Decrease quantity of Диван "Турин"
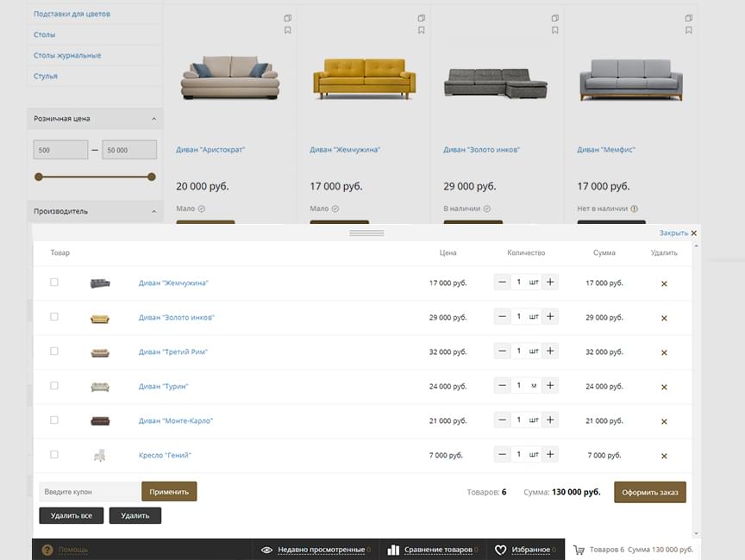Screen dimensions: 745x560 click(x=503, y=385)
